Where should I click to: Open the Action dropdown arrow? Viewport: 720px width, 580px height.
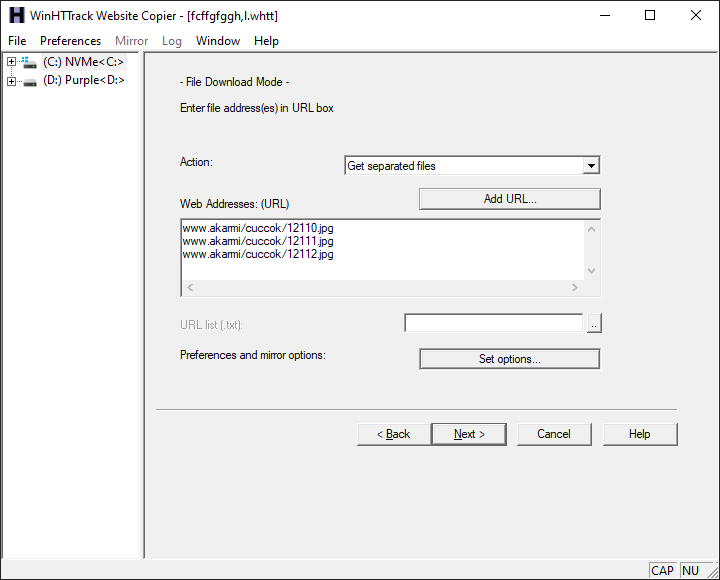(x=591, y=165)
